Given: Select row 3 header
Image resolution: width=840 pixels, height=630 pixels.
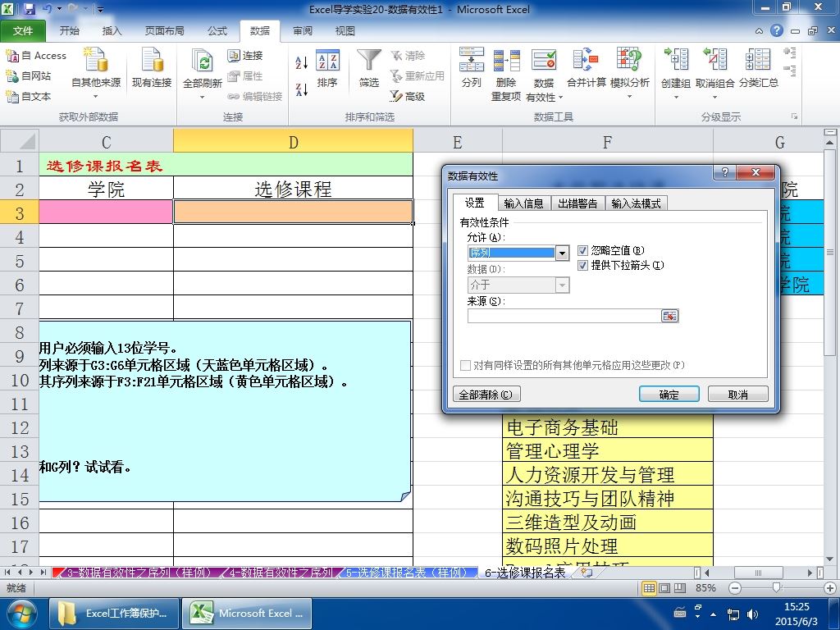Looking at the screenshot, I should click(20, 212).
